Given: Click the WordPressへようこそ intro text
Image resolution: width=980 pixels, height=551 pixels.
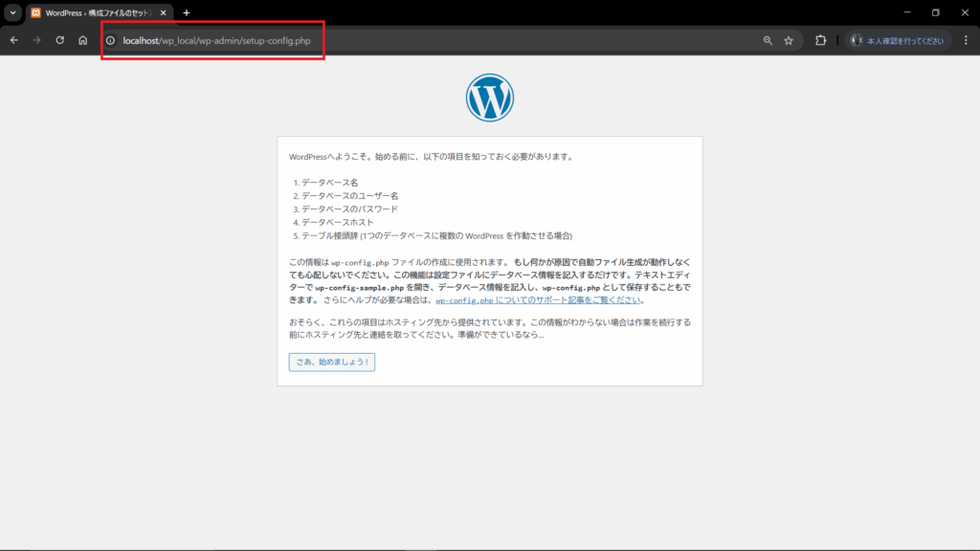Looking at the screenshot, I should tap(432, 157).
